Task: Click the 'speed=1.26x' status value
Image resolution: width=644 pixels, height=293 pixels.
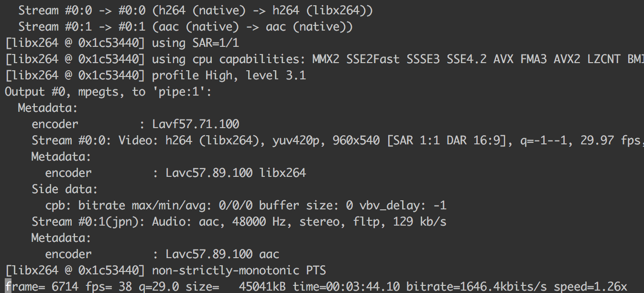Action: [590, 286]
